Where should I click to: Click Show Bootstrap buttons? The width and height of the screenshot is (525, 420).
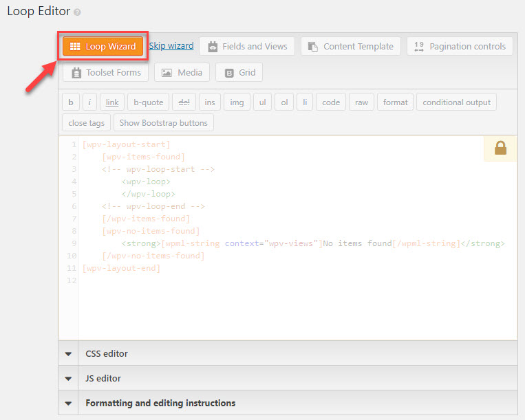pos(164,123)
